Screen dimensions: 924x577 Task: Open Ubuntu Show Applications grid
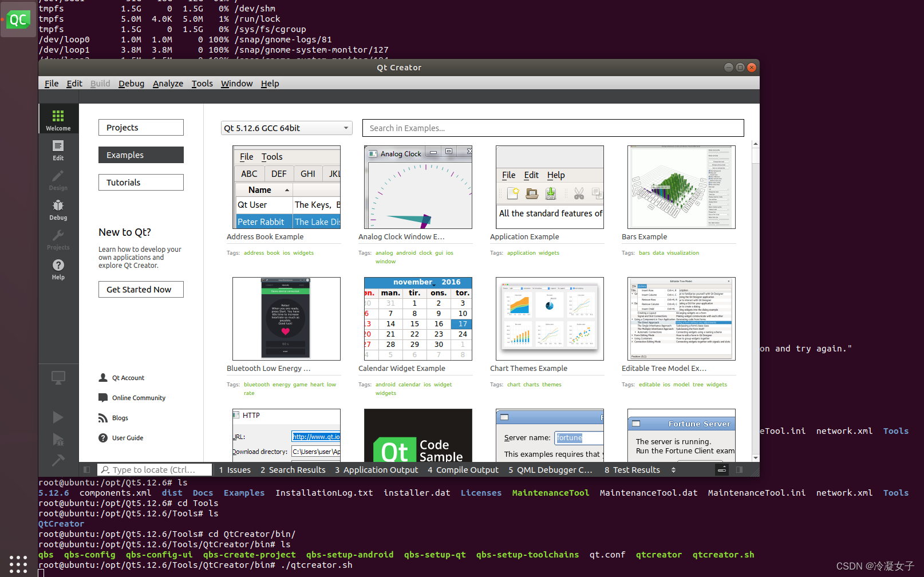click(18, 564)
